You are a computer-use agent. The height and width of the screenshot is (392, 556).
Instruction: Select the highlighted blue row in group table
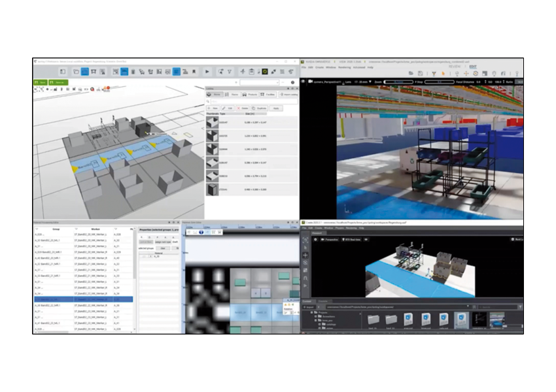(x=84, y=299)
